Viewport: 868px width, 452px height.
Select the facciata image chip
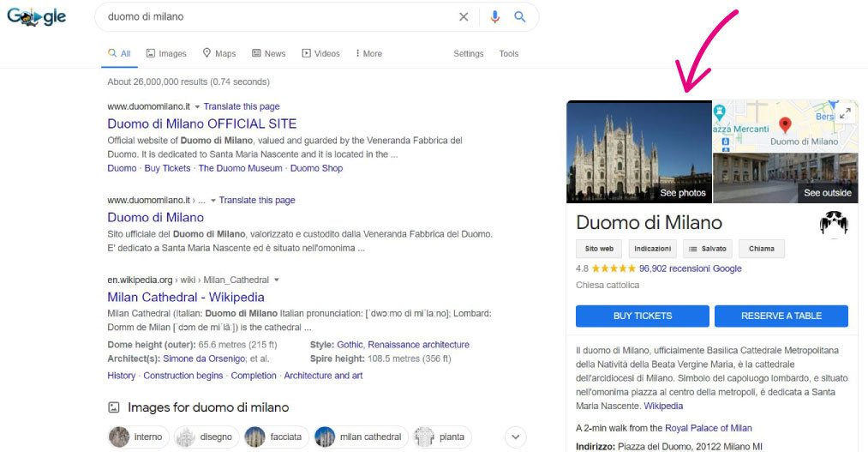coord(276,437)
